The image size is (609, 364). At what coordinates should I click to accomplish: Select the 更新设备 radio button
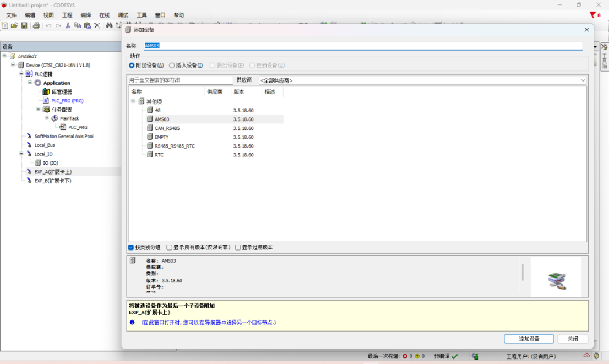point(252,66)
